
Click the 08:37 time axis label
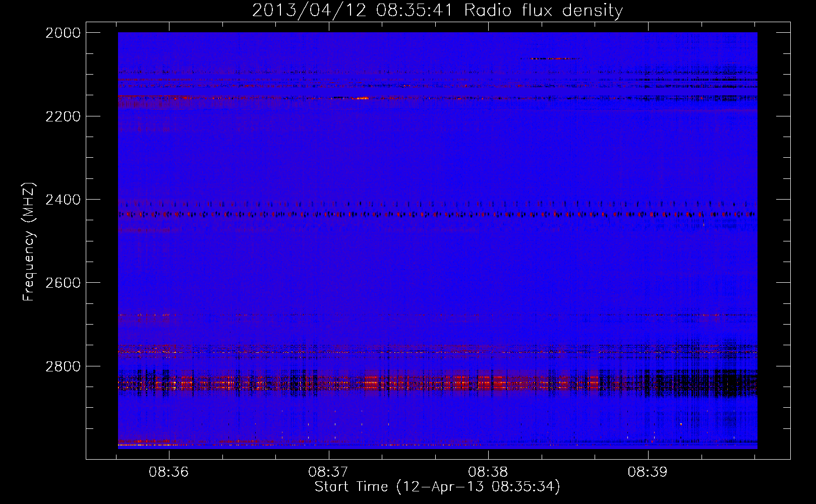(x=328, y=472)
